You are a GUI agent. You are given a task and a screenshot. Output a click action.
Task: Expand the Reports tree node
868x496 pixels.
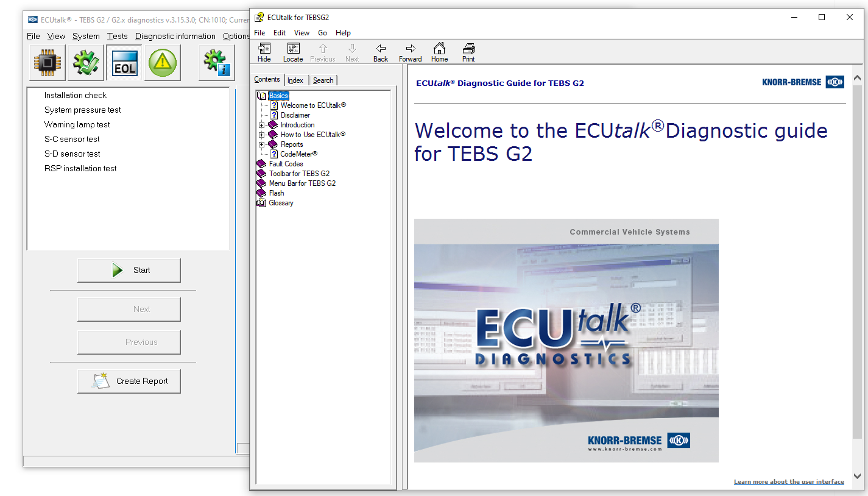click(x=262, y=144)
